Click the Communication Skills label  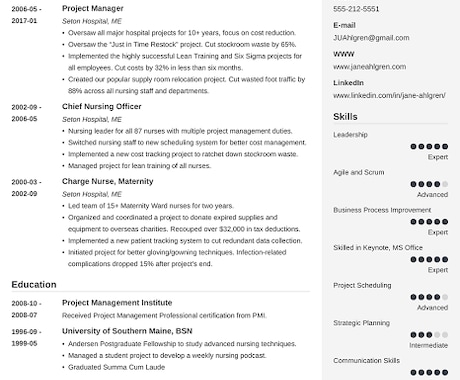pyautogui.click(x=366, y=361)
